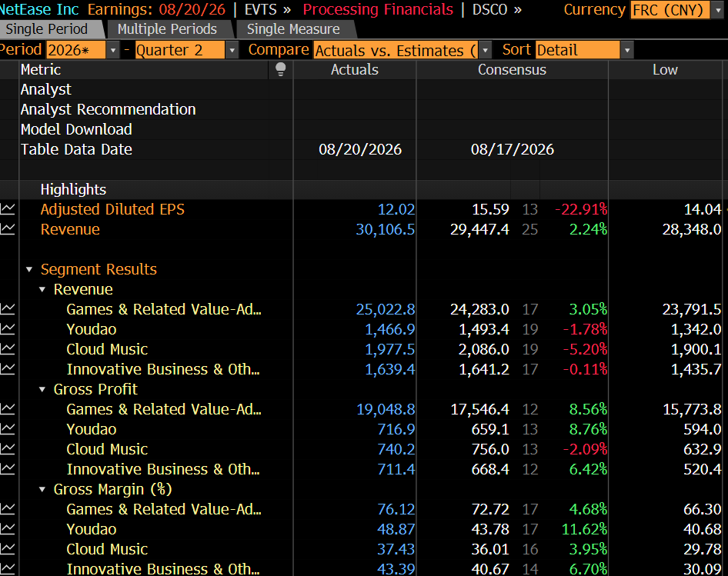728x576 pixels.
Task: Click the Low column header
Action: coord(665,70)
